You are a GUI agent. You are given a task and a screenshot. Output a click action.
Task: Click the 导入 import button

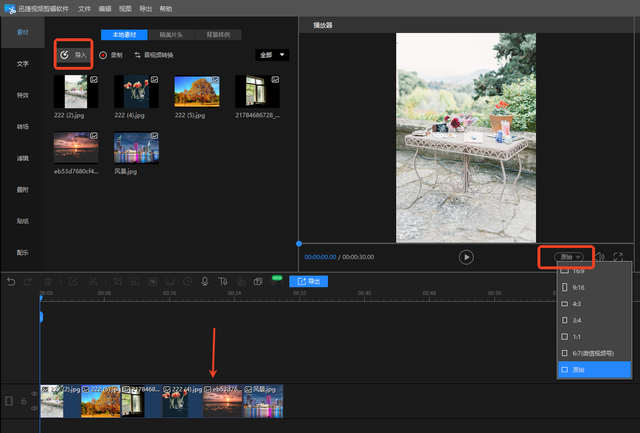point(73,55)
